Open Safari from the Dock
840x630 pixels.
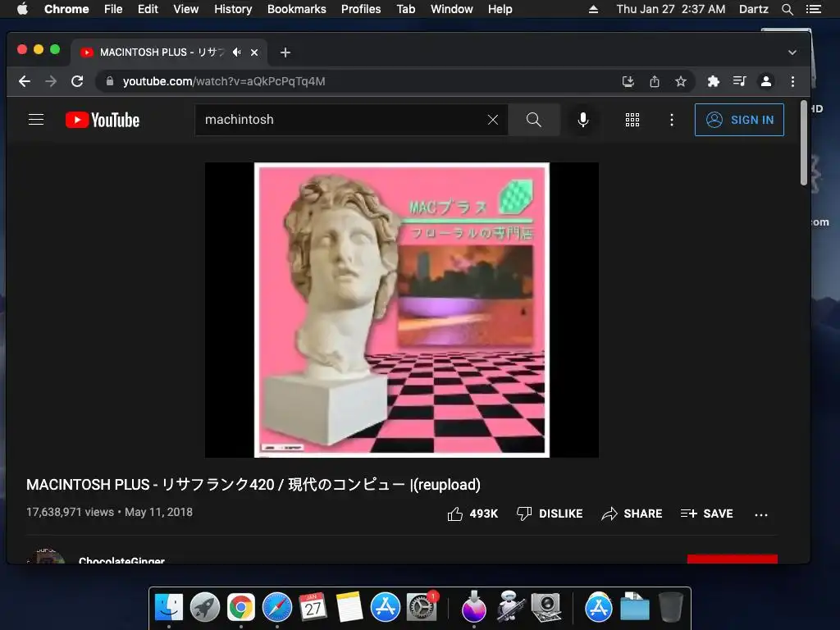click(x=277, y=608)
